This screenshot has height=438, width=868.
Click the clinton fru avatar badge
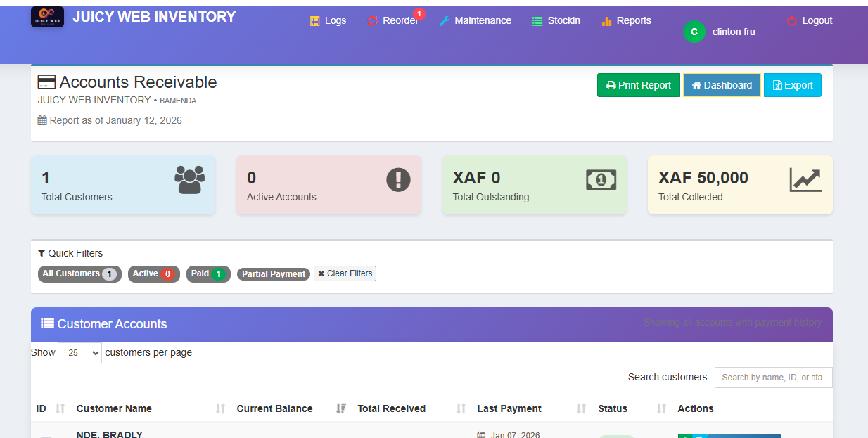pyautogui.click(x=694, y=32)
